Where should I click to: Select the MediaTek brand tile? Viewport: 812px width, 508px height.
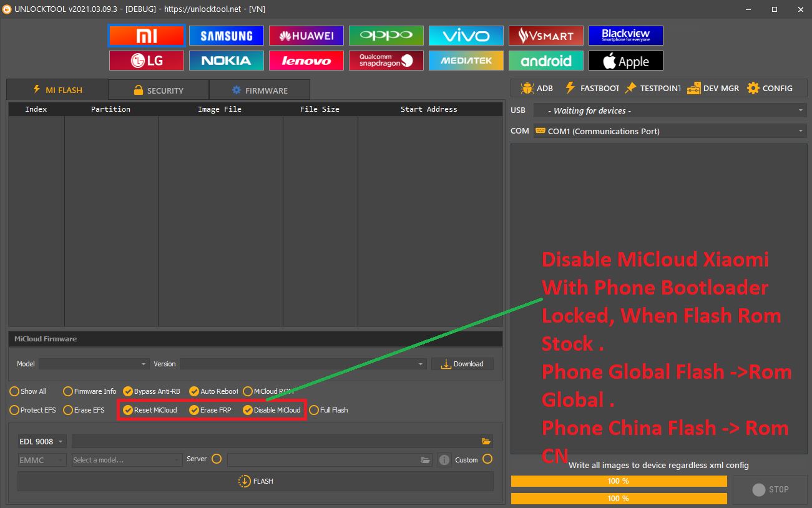466,61
